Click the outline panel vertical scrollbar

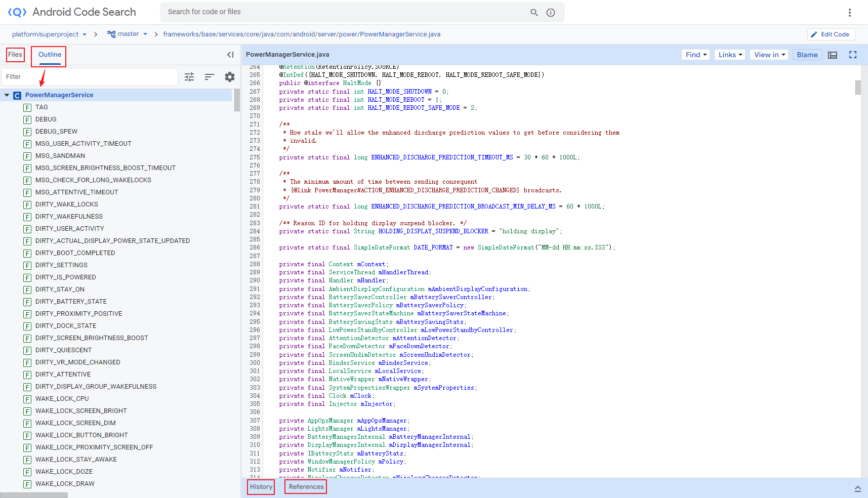[237, 100]
